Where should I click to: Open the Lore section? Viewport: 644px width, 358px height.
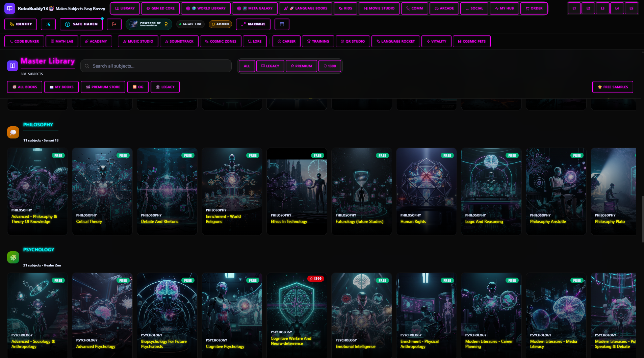click(255, 42)
